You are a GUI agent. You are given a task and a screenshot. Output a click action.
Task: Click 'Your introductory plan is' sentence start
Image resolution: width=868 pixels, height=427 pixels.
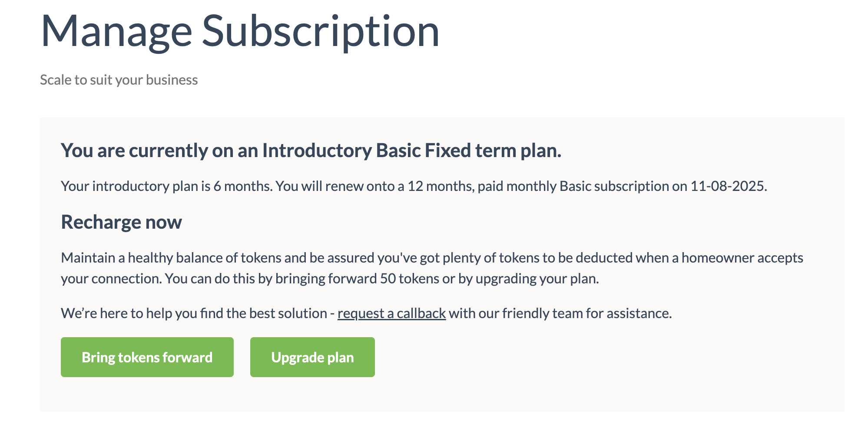(136, 186)
